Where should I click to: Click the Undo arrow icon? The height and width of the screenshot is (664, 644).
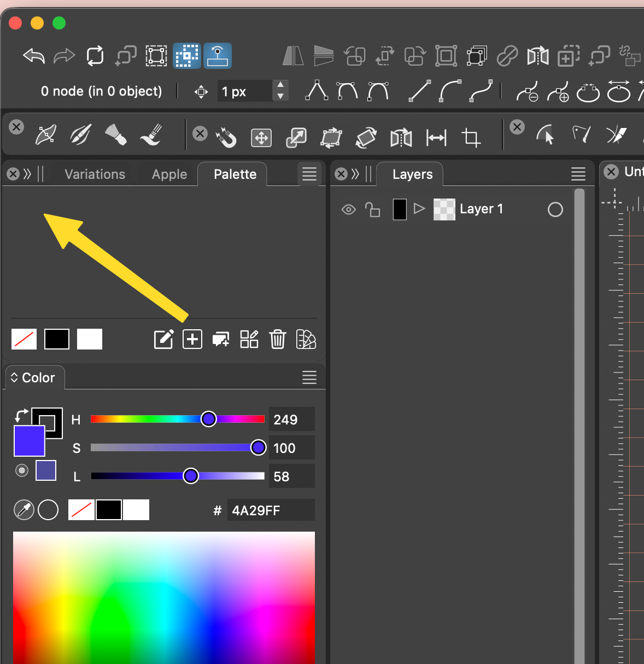click(x=34, y=56)
